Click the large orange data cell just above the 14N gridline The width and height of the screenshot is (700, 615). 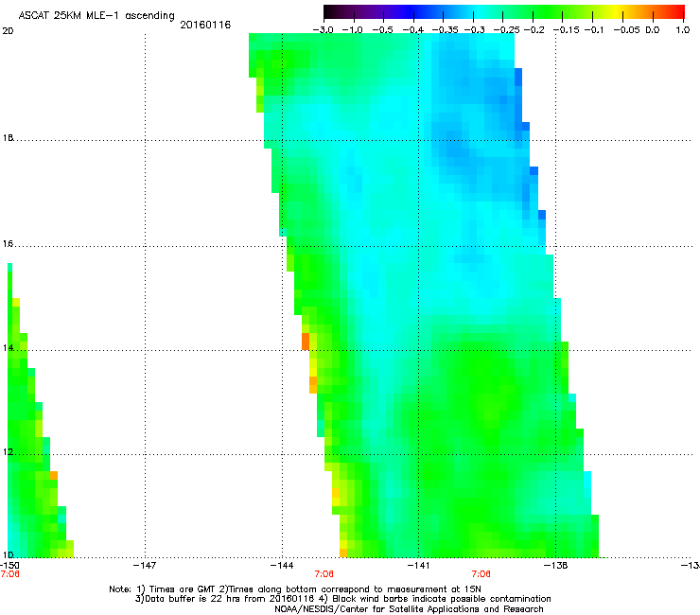click(306, 342)
